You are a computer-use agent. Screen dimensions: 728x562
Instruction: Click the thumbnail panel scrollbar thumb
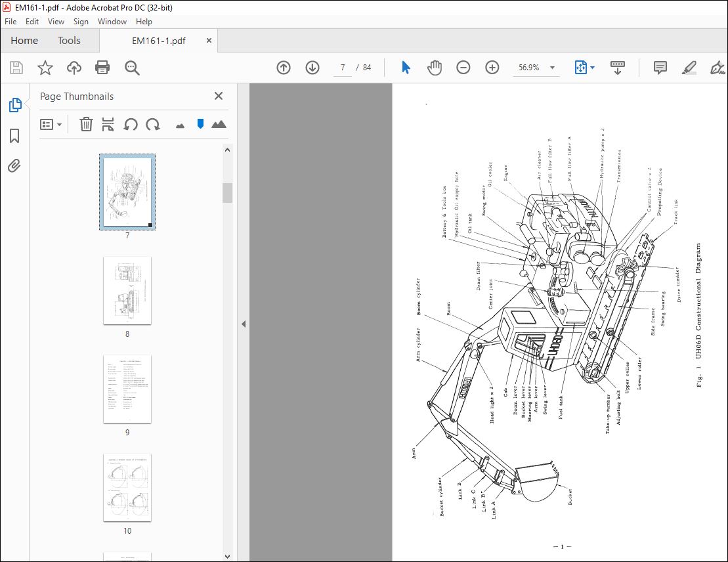click(x=227, y=193)
